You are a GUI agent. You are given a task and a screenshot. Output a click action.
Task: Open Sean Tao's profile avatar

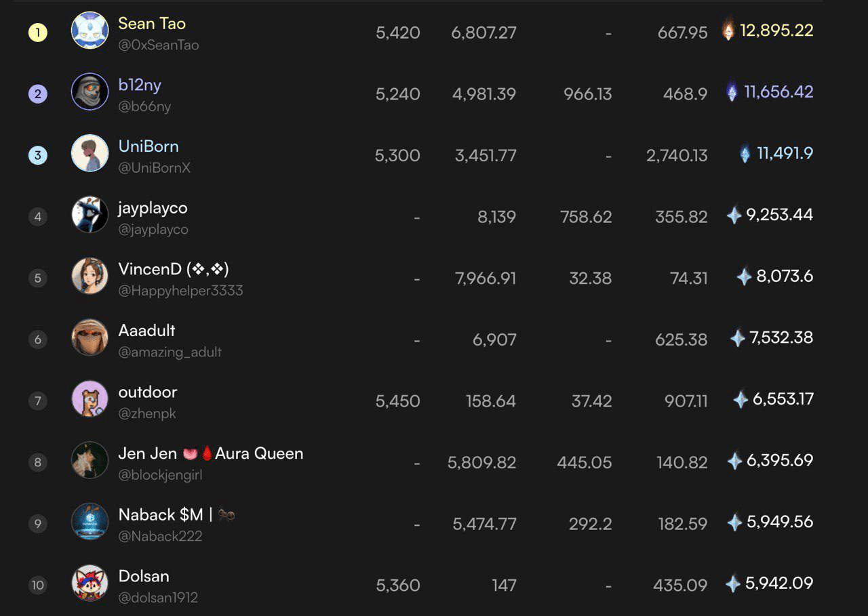coord(90,30)
